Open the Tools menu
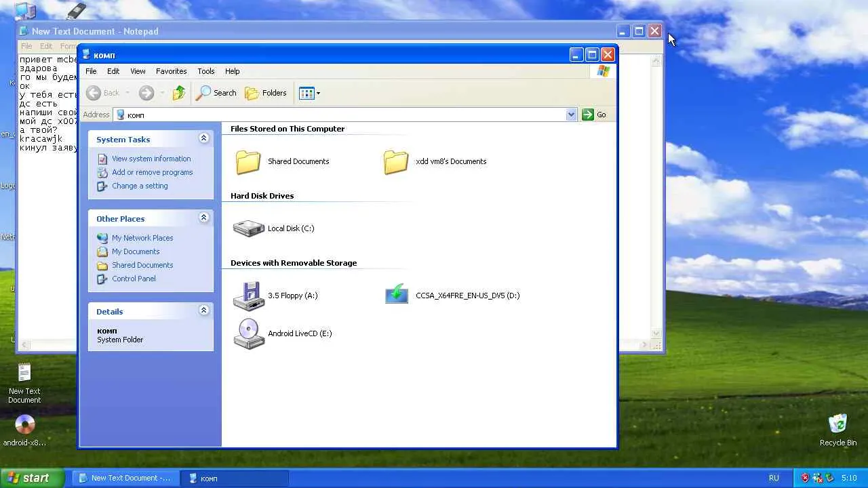Viewport: 868px width, 488px height. (x=206, y=71)
